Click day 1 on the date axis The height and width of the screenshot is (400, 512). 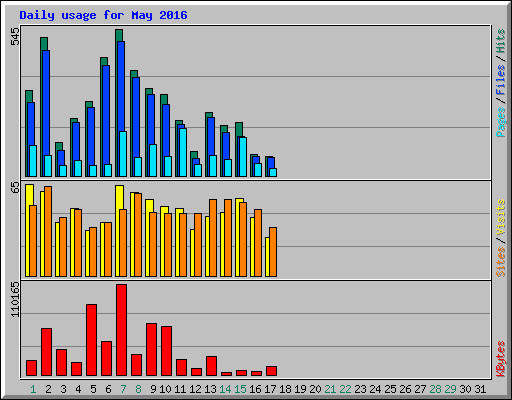pyautogui.click(x=33, y=389)
